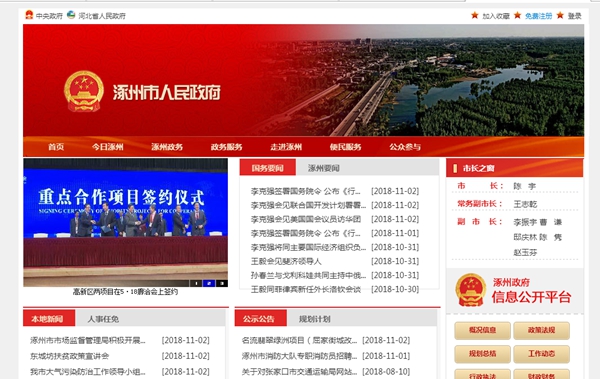Open news 王毅同菲律宾新任外长洛钦会谈

pyautogui.click(x=306, y=289)
